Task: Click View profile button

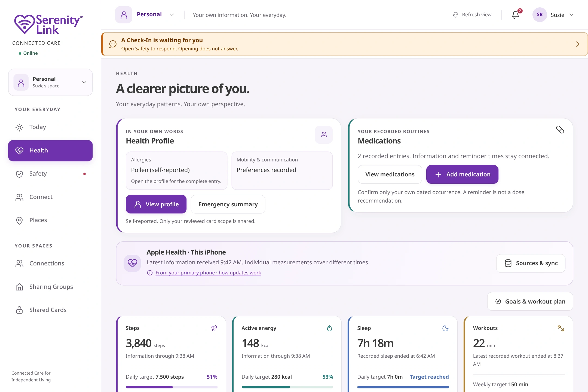Action: (x=156, y=204)
